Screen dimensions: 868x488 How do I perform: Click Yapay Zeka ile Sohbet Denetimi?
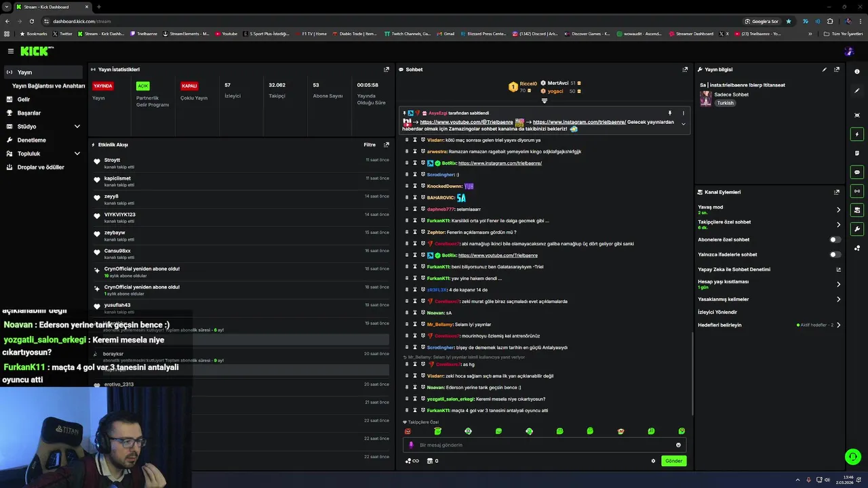[734, 269]
